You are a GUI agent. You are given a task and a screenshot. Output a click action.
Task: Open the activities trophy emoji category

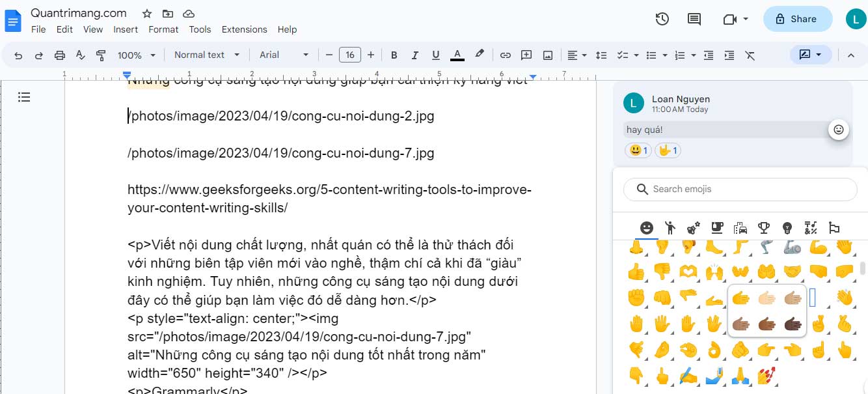click(763, 227)
